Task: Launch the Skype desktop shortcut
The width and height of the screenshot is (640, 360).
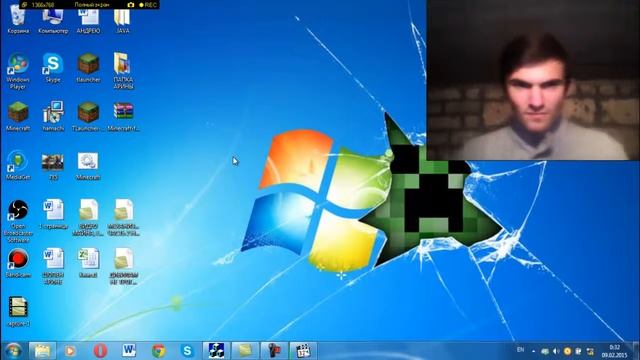Action: coord(53,67)
